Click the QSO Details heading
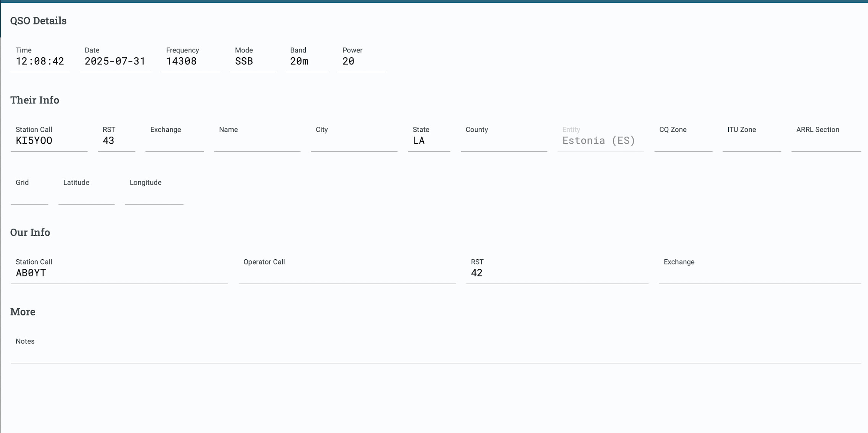Viewport: 868px width, 433px height. 38,21
